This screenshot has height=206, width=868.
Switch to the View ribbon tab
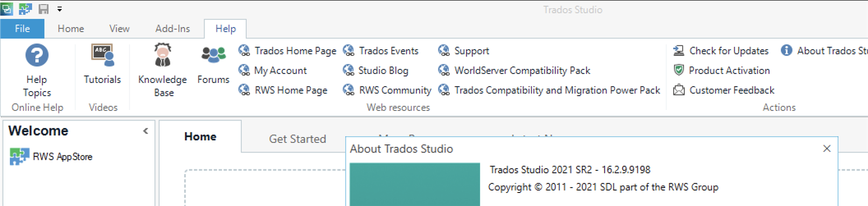(x=119, y=29)
